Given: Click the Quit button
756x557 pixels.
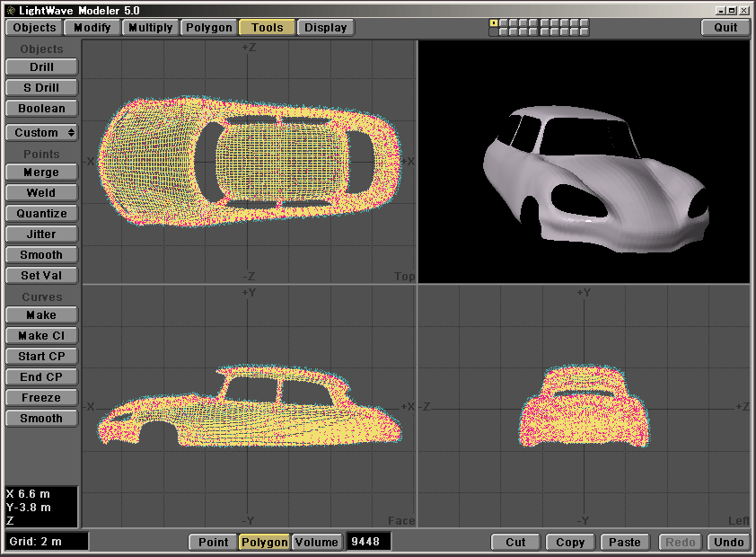Looking at the screenshot, I should [725, 28].
